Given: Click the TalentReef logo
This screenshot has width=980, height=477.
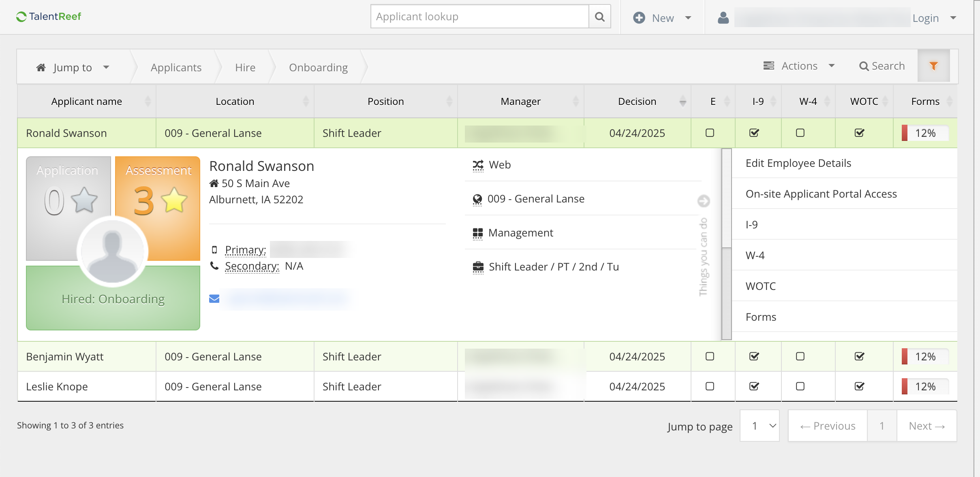Looking at the screenshot, I should click(49, 17).
